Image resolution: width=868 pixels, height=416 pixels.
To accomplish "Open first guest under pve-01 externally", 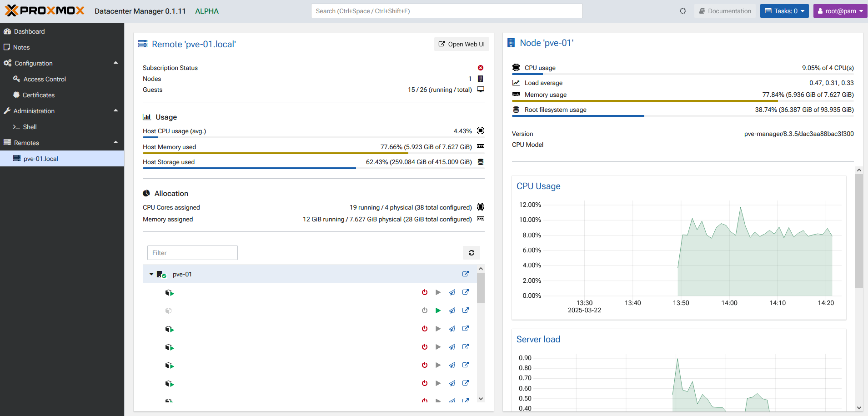I will (x=466, y=292).
